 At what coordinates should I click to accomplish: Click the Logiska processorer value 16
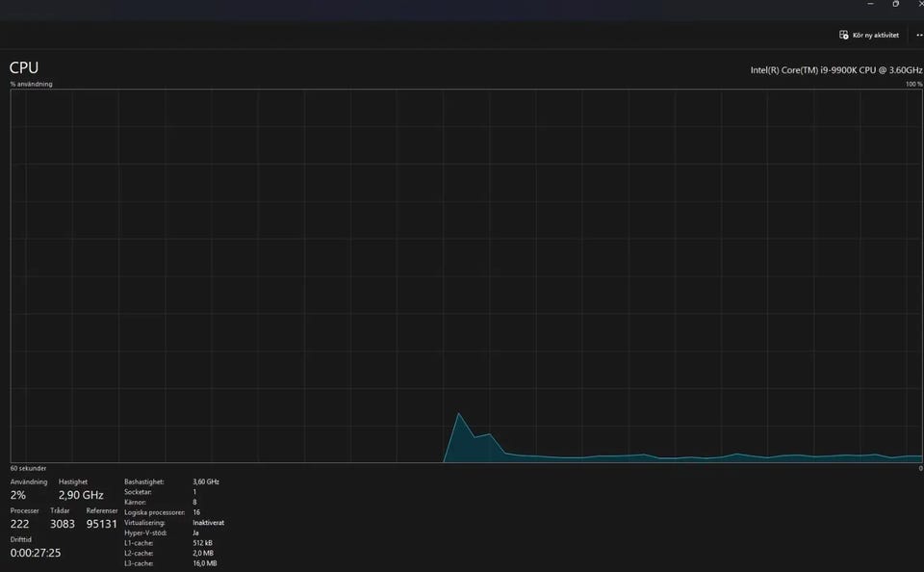(x=196, y=512)
